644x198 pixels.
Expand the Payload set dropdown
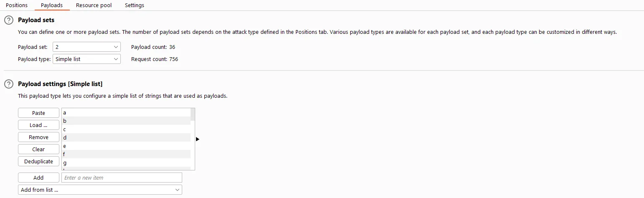(87, 47)
